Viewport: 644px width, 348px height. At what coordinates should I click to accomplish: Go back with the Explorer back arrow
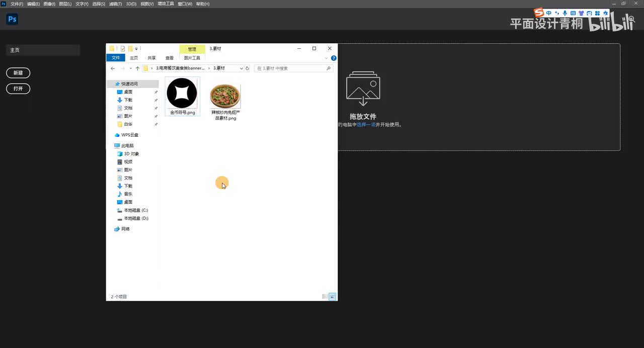113,68
